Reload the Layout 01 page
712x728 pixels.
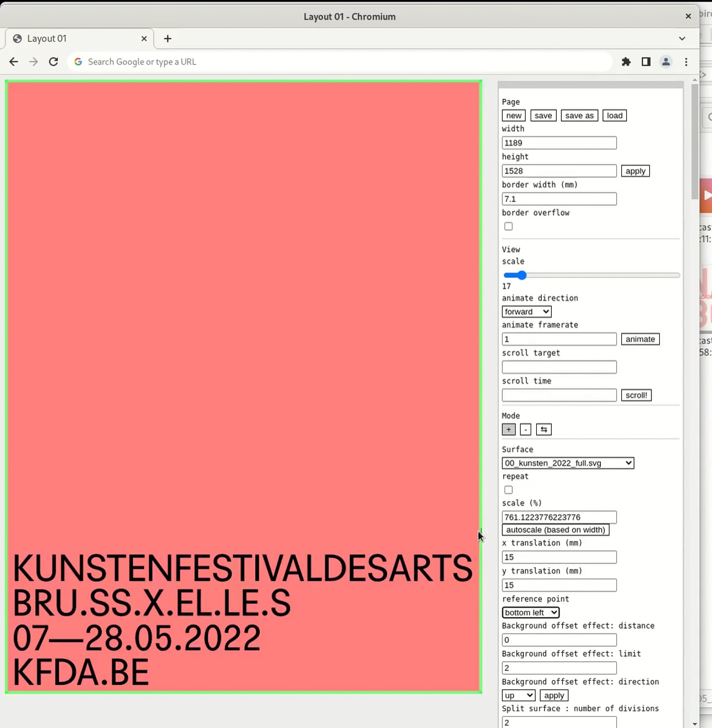tap(53, 62)
